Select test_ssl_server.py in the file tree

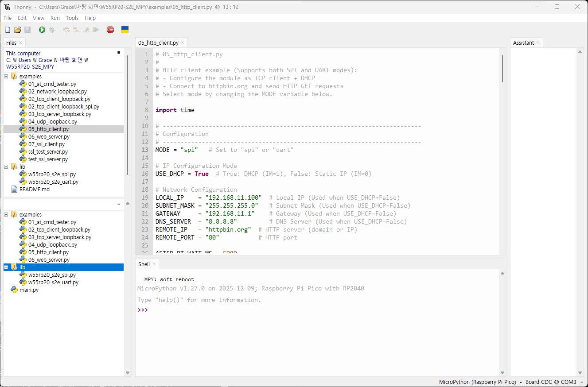(48, 159)
